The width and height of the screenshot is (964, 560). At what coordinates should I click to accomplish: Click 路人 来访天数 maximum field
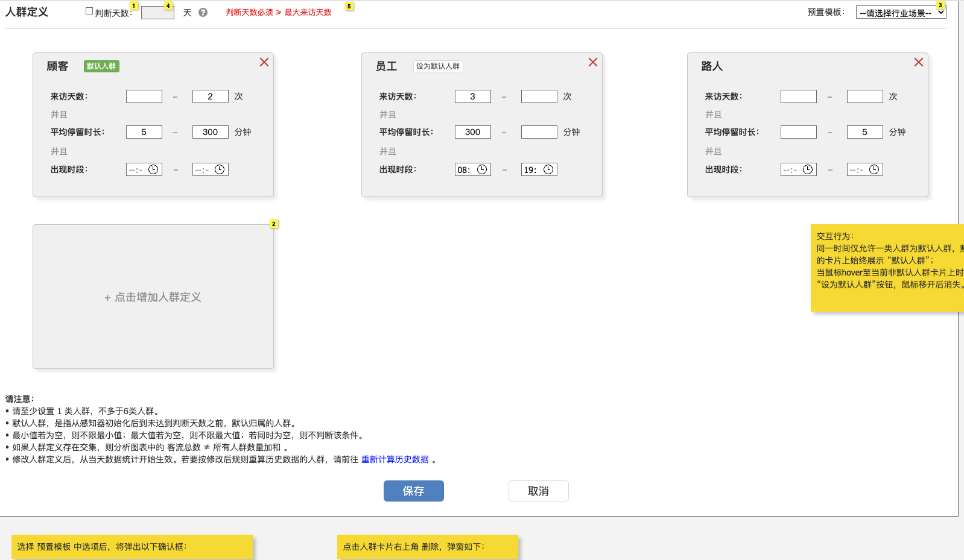[865, 96]
